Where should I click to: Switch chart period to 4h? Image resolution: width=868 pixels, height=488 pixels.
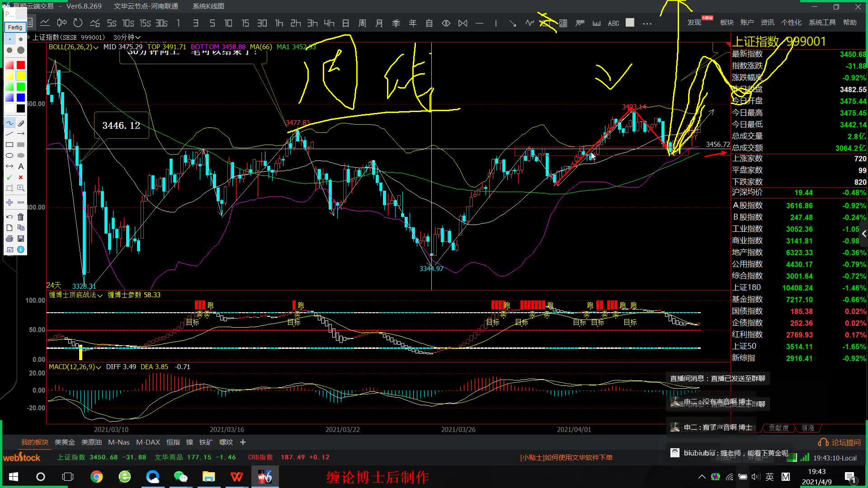(329, 23)
